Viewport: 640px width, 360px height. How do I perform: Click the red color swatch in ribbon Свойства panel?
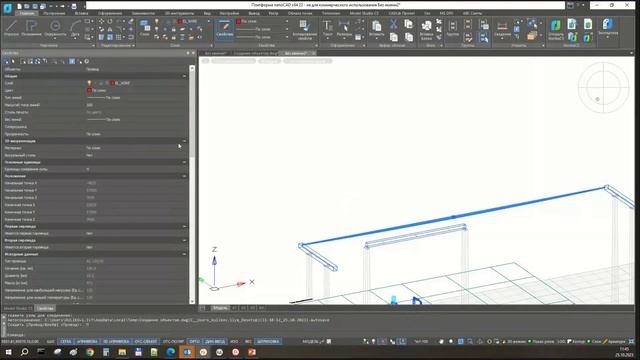pyautogui.click(x=239, y=21)
